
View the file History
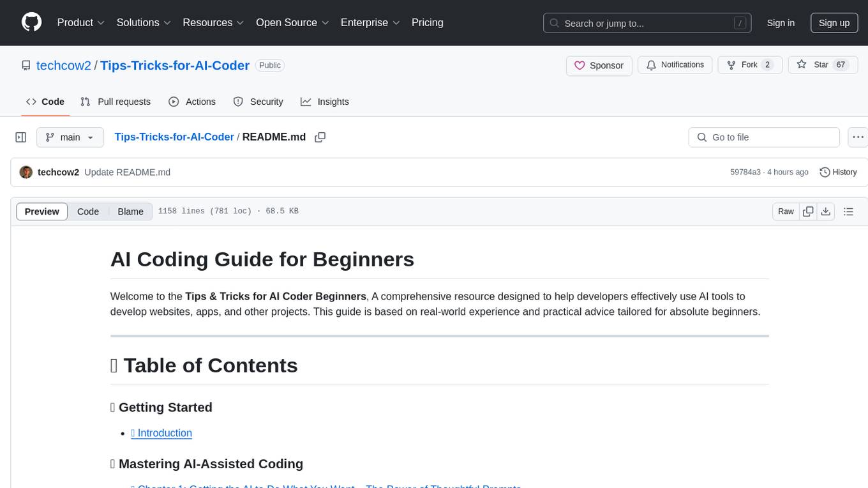pyautogui.click(x=838, y=172)
